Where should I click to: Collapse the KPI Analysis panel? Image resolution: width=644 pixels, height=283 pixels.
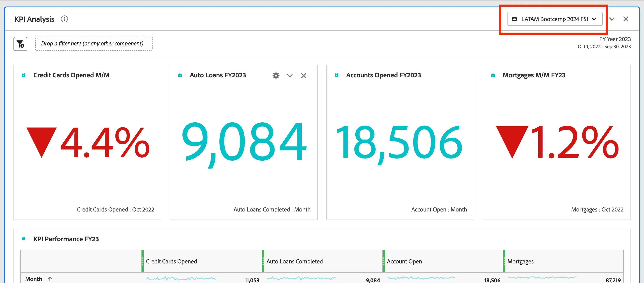612,19
